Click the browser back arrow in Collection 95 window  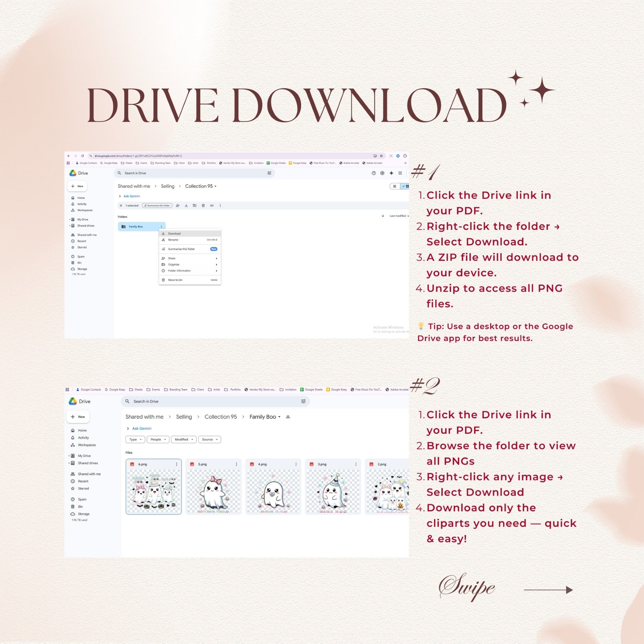[69, 156]
